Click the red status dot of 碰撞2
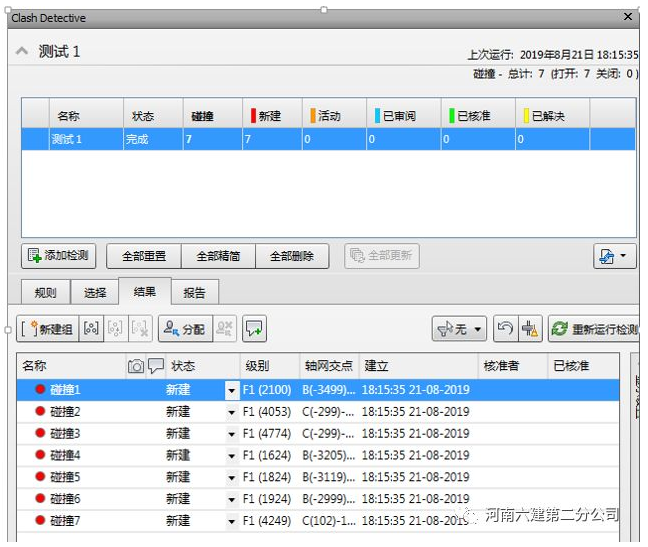648x547 pixels. click(40, 411)
